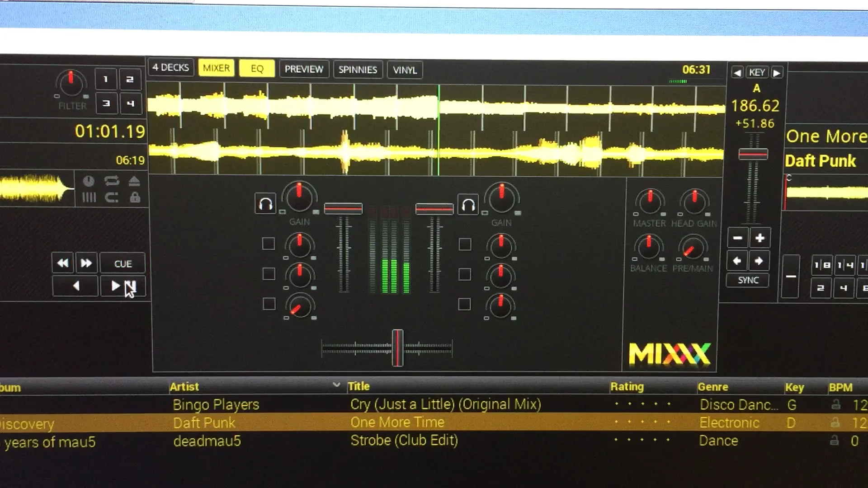Click the fast-forward icon on the left deck
This screenshot has height=488, width=868.
point(86,263)
